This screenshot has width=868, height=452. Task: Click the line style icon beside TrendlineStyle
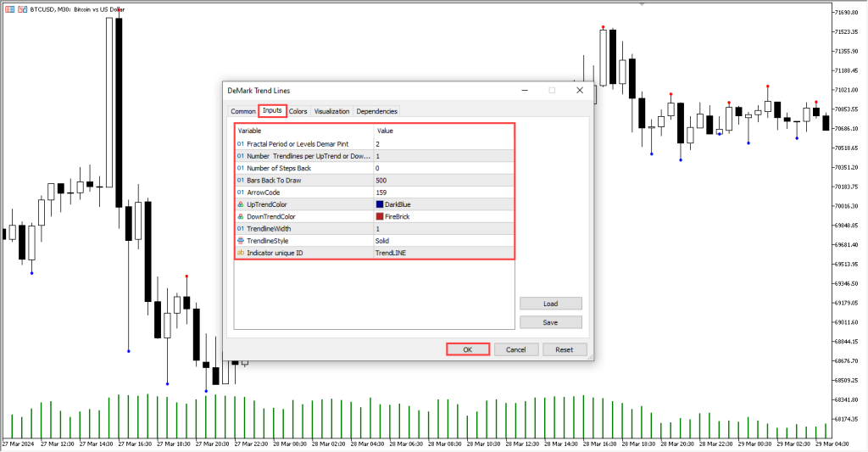[241, 241]
